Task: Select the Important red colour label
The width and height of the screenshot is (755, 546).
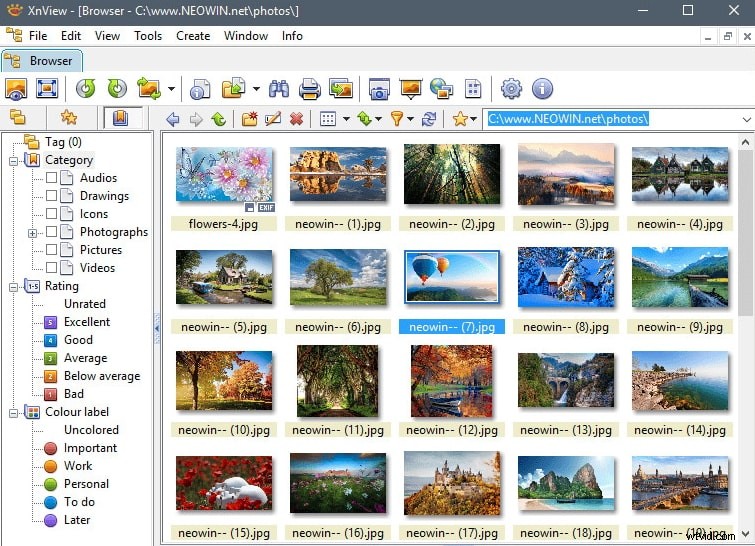Action: [90, 448]
